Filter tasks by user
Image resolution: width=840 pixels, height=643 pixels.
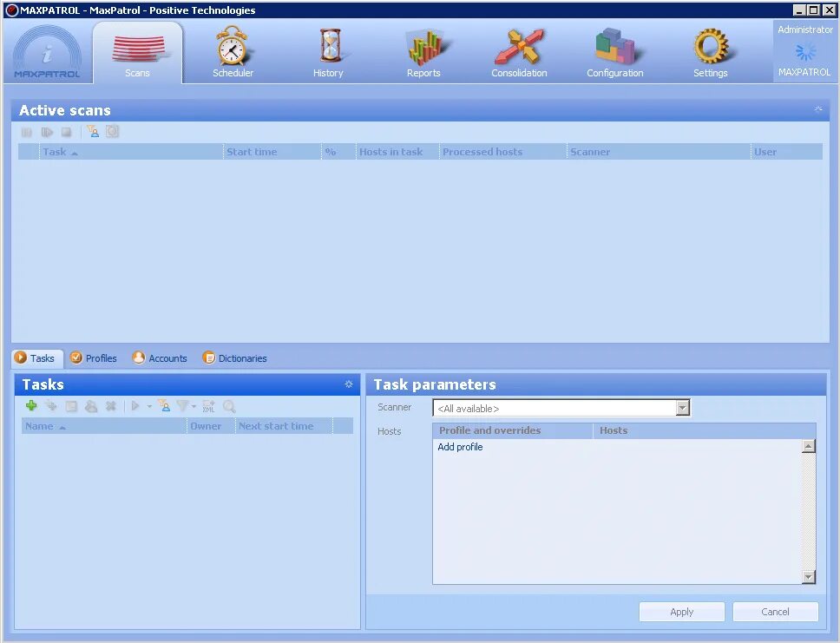165,406
